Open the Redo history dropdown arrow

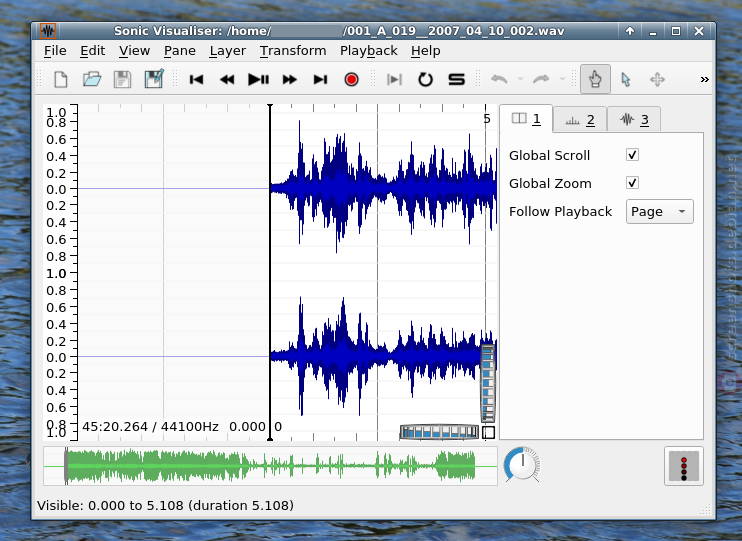pos(562,79)
